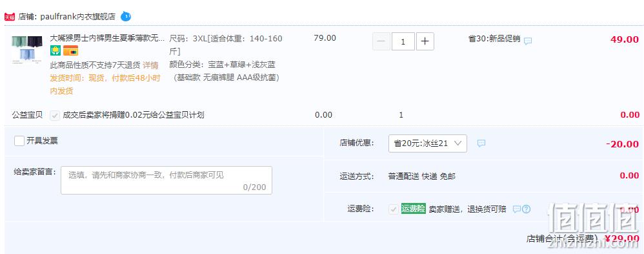Open the 详情 link about 7-day returns
The height and width of the screenshot is (254, 644).
[150, 65]
